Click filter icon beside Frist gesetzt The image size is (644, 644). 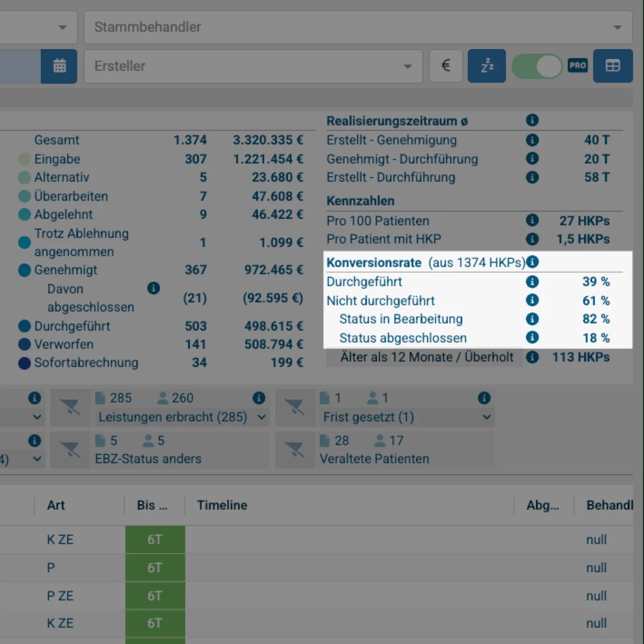pos(295,408)
